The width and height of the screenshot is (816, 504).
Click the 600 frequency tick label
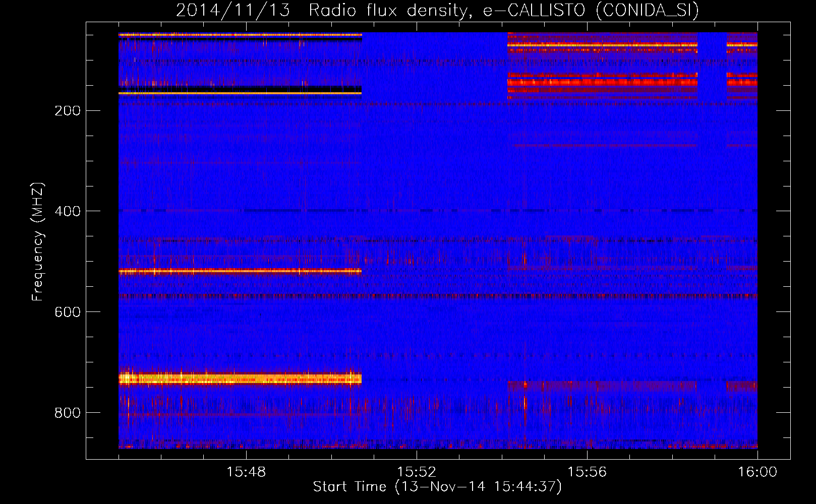(x=68, y=312)
